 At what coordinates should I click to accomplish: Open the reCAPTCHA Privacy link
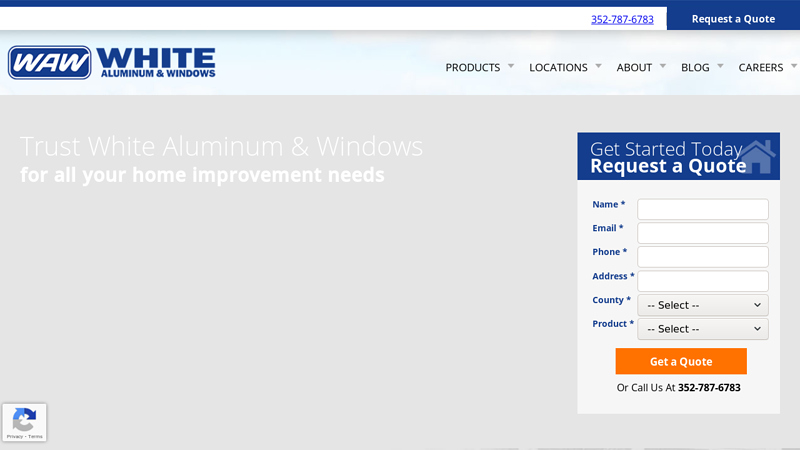coord(14,437)
